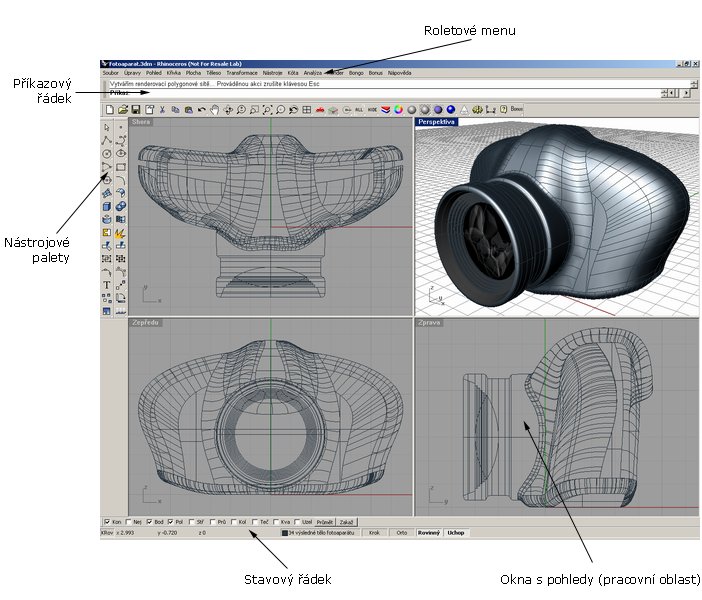The width and height of the screenshot is (702, 600).
Task: Open the Perspektiva viewport title menu
Action: click(436, 122)
